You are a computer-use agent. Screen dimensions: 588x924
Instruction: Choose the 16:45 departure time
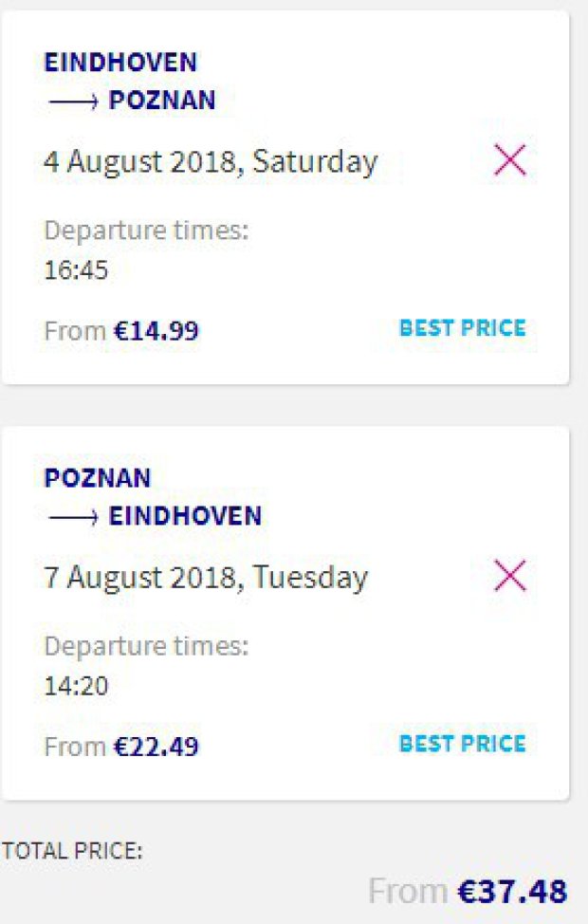point(76,270)
